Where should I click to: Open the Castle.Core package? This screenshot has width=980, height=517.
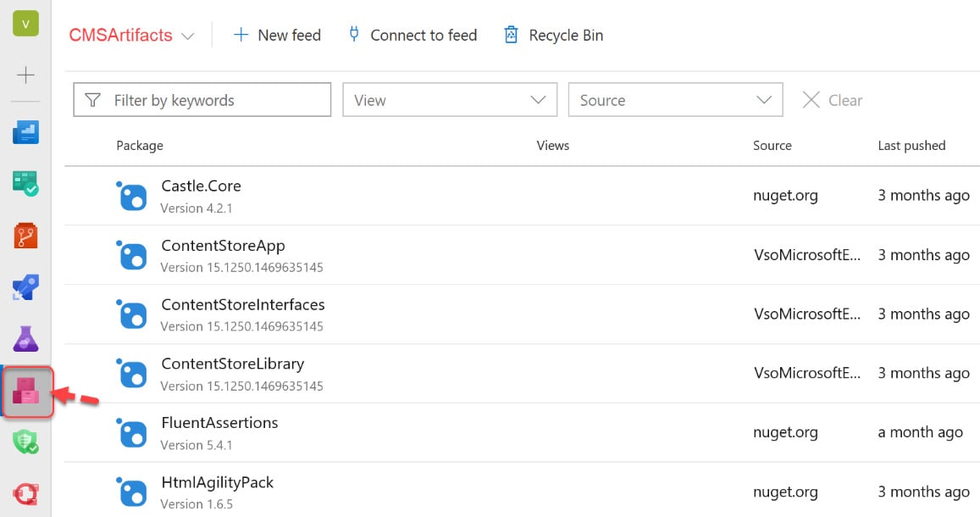click(202, 186)
